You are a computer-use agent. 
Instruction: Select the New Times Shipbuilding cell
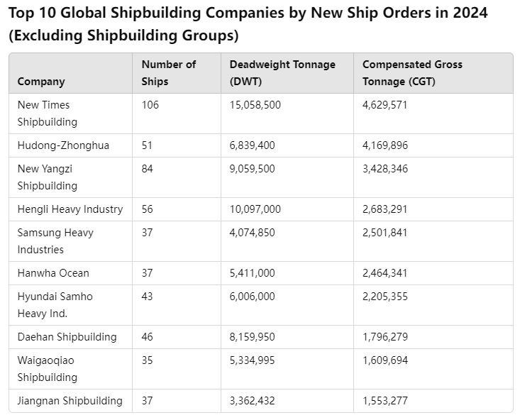(47, 114)
